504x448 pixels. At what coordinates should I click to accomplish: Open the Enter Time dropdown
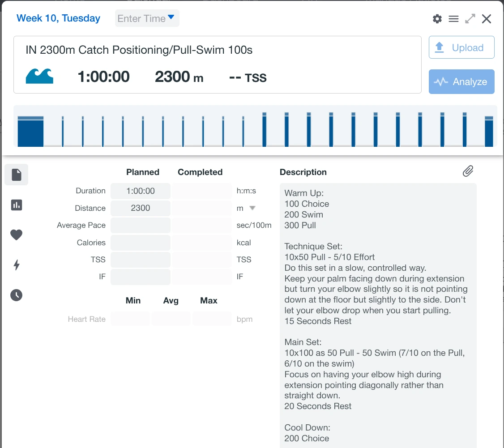147,18
